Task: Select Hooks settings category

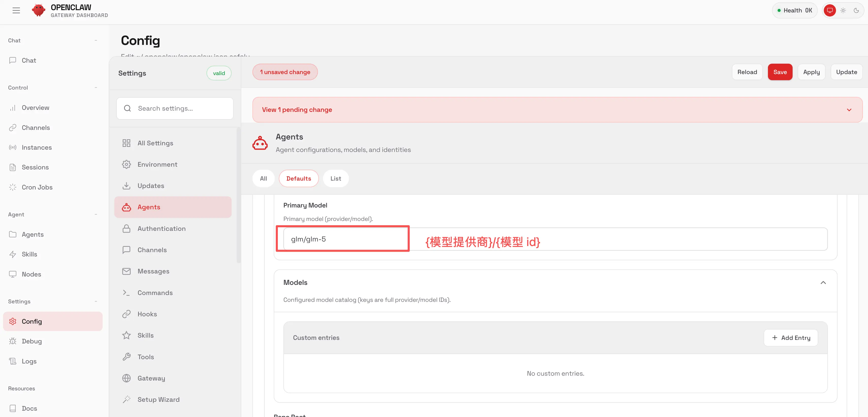Action: click(147, 314)
